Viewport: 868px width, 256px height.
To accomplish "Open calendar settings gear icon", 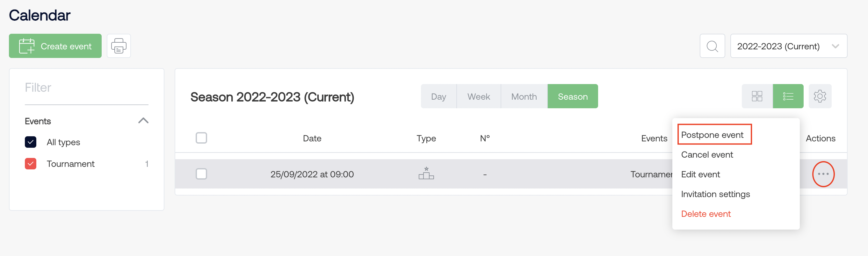I will [x=820, y=96].
